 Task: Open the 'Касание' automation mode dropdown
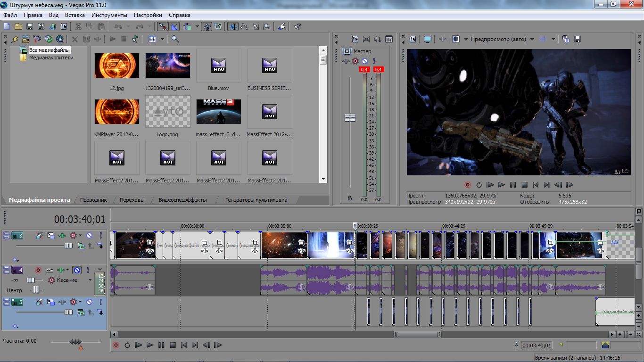point(74,280)
